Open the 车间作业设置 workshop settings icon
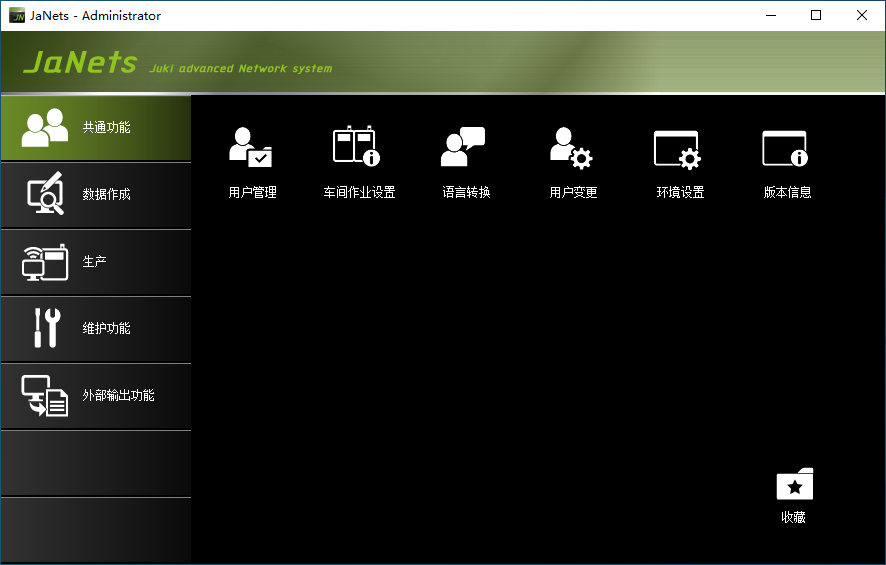This screenshot has height=565, width=886. [356, 147]
